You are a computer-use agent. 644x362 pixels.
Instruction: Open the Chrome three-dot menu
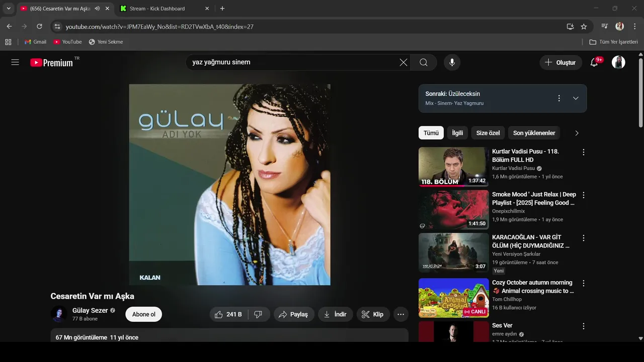pos(634,26)
